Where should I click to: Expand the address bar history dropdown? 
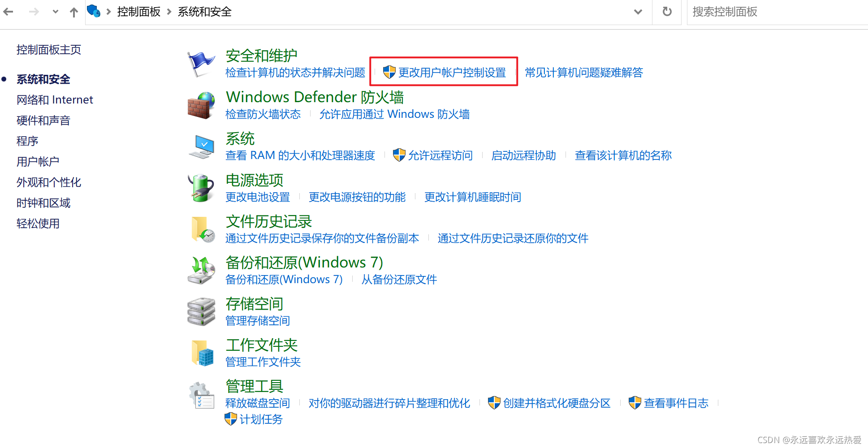638,12
